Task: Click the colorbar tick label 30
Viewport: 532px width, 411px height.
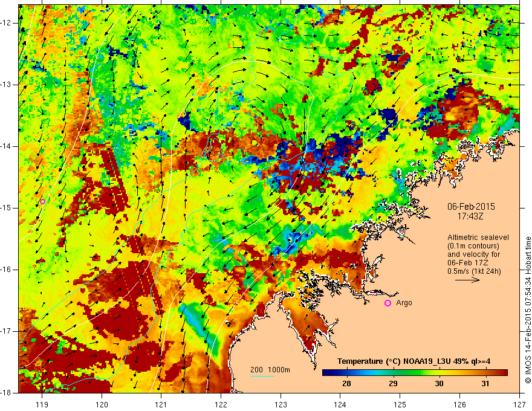Action: pyautogui.click(x=439, y=384)
